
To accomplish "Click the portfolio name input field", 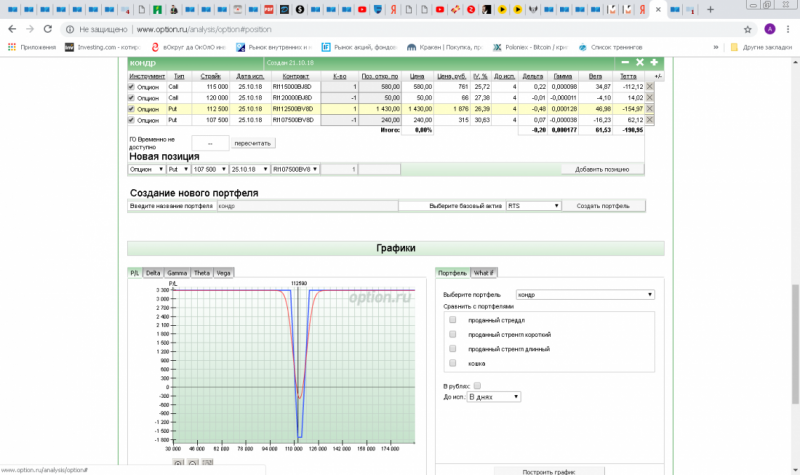I will click(306, 206).
